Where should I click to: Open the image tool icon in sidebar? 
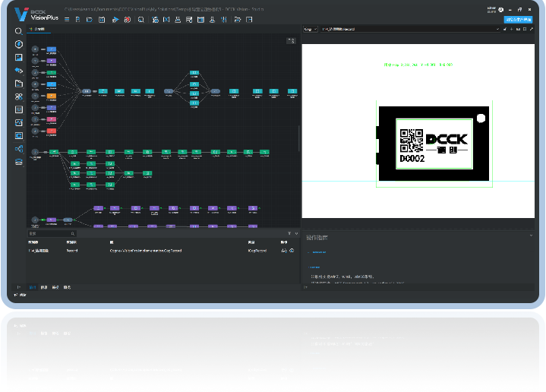(x=18, y=57)
